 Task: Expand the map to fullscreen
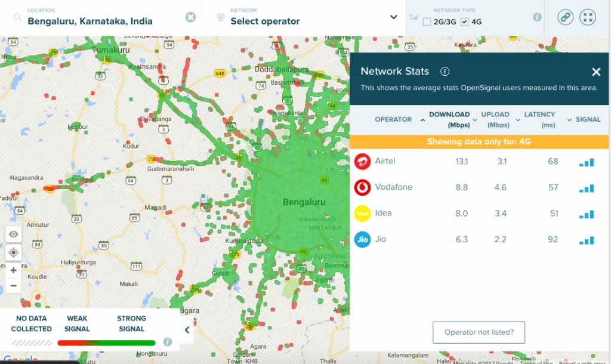(588, 17)
